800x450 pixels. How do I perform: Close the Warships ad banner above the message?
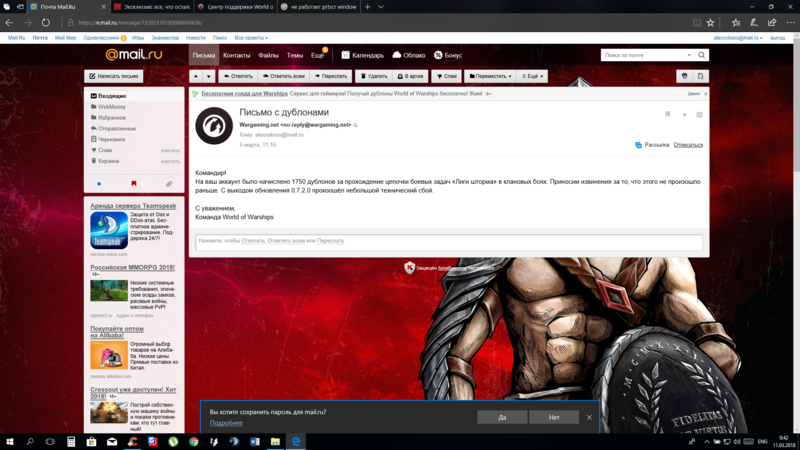coord(706,94)
